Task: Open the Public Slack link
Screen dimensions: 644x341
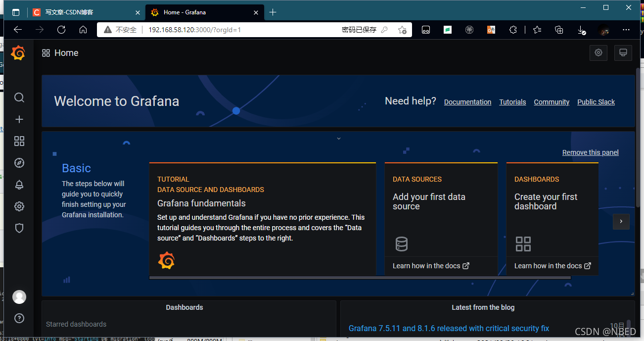Action: pyautogui.click(x=596, y=102)
